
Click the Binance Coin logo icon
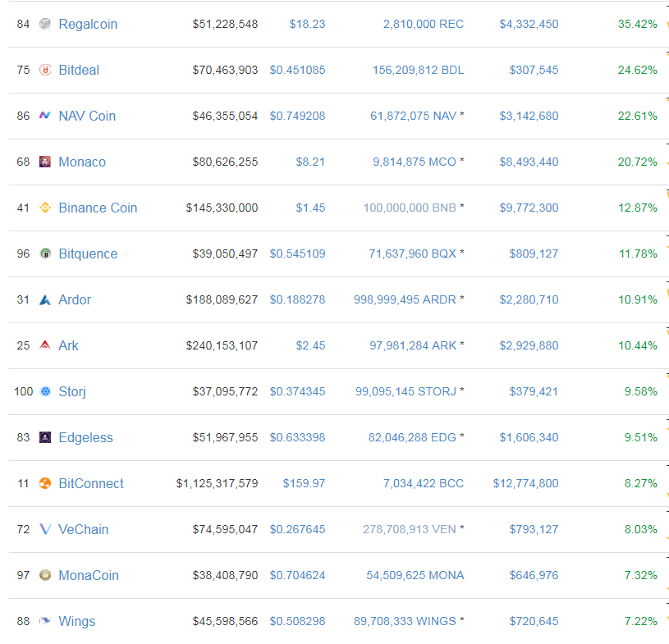pyautogui.click(x=45, y=208)
